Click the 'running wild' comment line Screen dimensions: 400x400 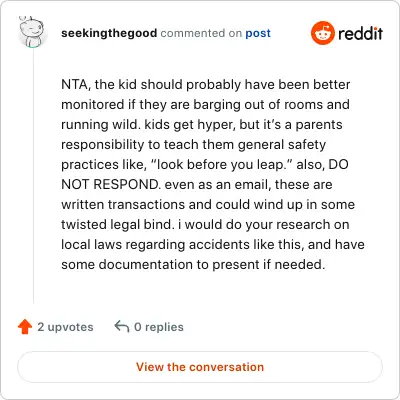(x=202, y=125)
